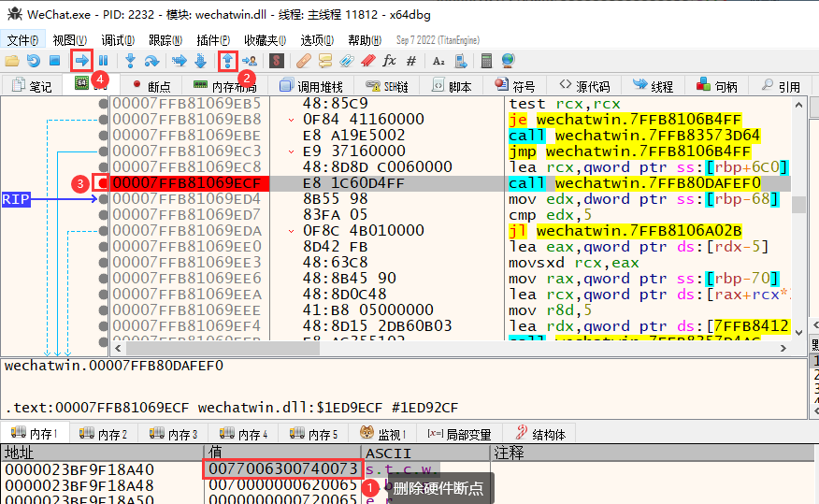Open the 局部变量 tab
This screenshot has width=819, height=504.
459,434
